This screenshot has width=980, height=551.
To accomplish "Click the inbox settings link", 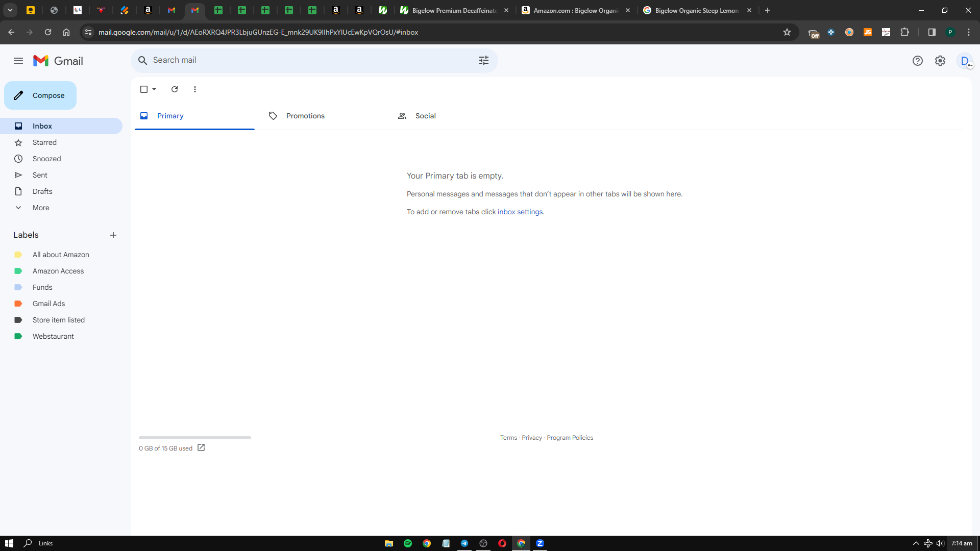I will point(520,212).
